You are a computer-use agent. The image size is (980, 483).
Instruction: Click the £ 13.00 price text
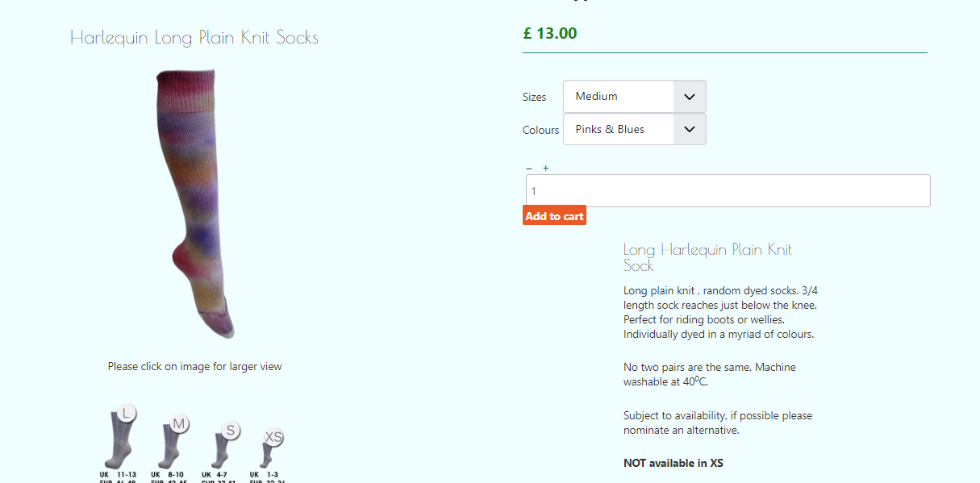pos(550,33)
